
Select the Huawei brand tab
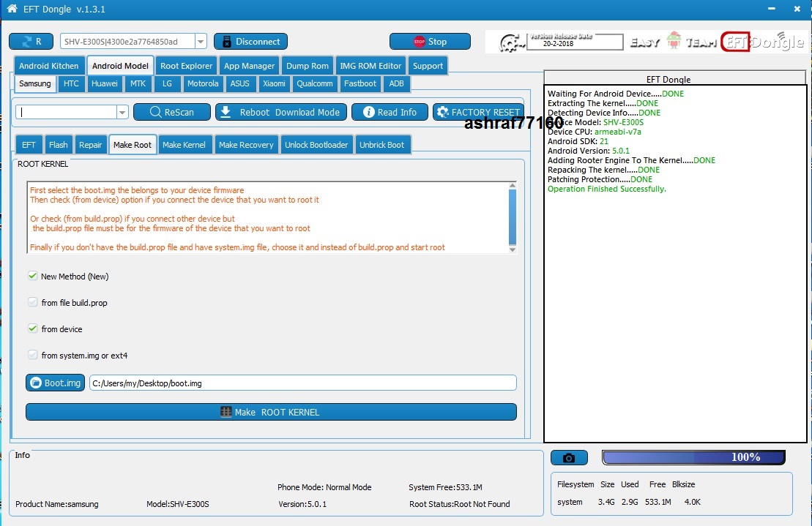pyautogui.click(x=105, y=83)
